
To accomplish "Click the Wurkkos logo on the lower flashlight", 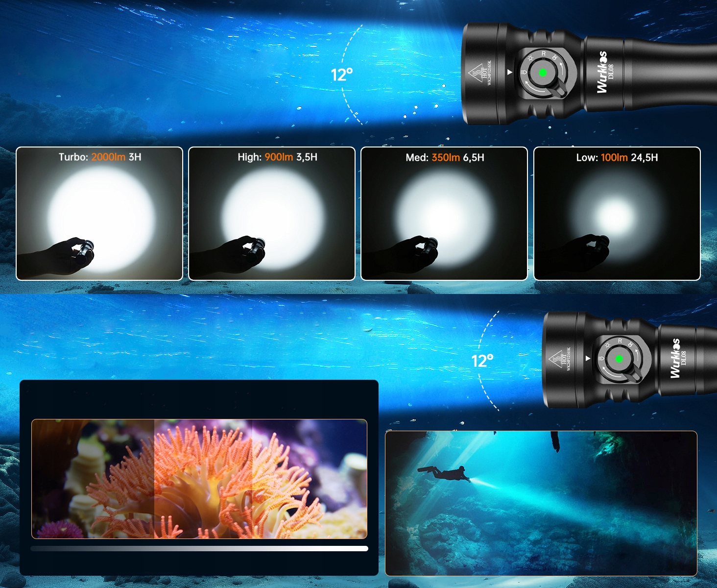I will pyautogui.click(x=676, y=358).
